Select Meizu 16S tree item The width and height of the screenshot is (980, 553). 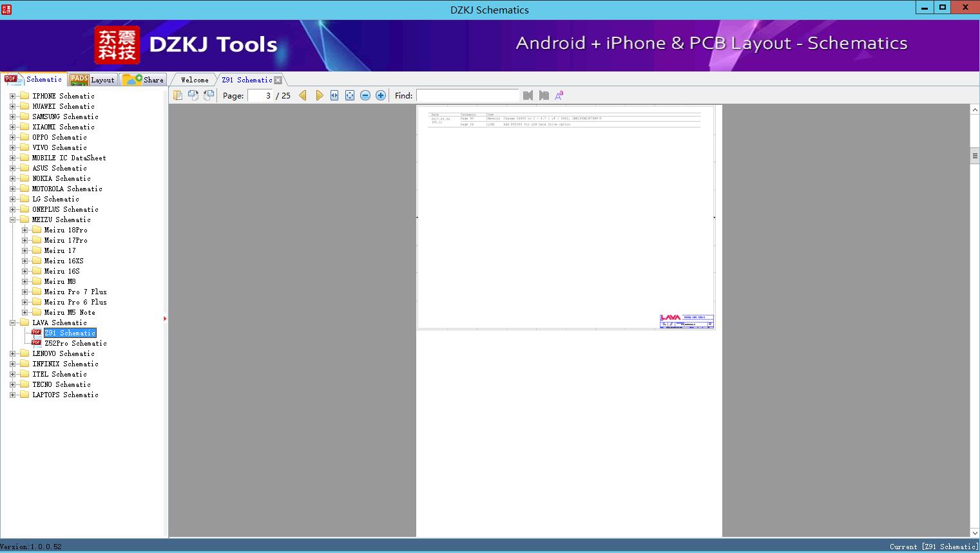click(62, 271)
